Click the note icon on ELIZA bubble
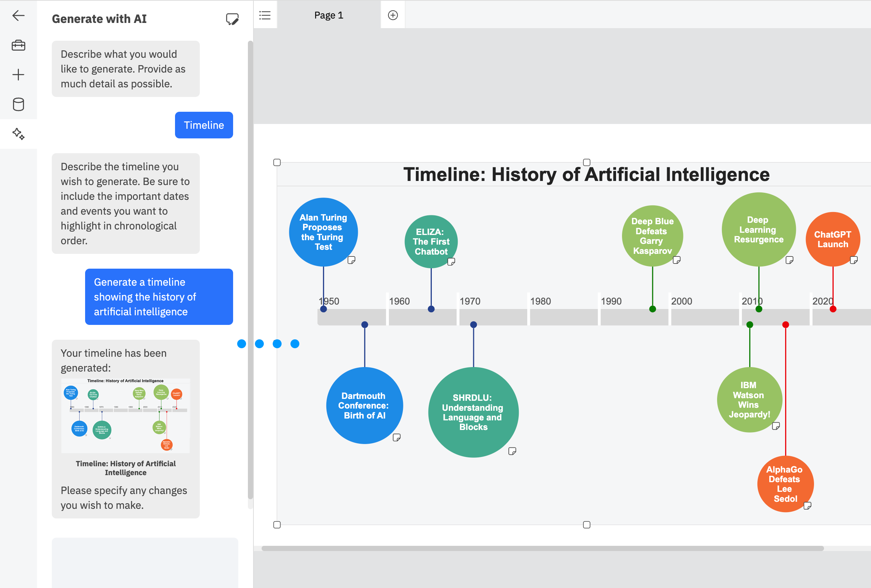The width and height of the screenshot is (871, 588). tap(451, 262)
